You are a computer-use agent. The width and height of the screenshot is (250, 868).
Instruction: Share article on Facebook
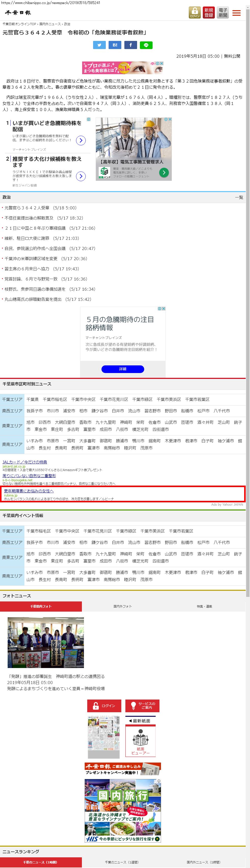[x=130, y=45]
